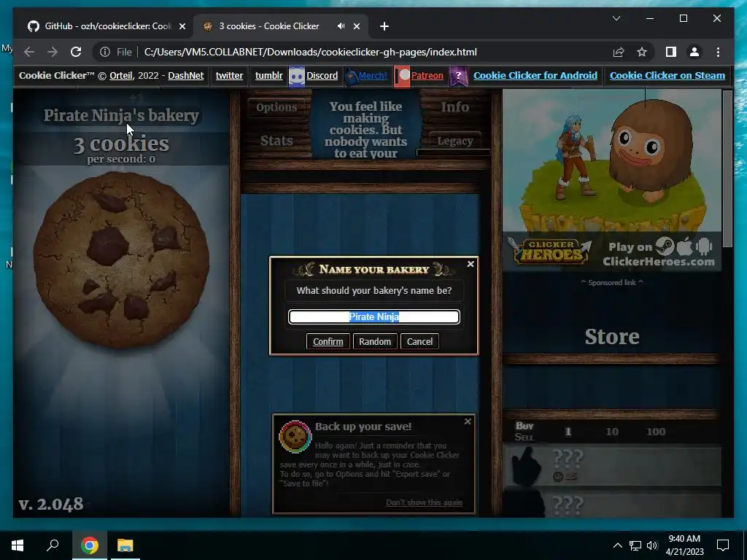Open the Clicker Heroes sponsored ad
The width and height of the screenshot is (747, 560).
pyautogui.click(x=612, y=181)
